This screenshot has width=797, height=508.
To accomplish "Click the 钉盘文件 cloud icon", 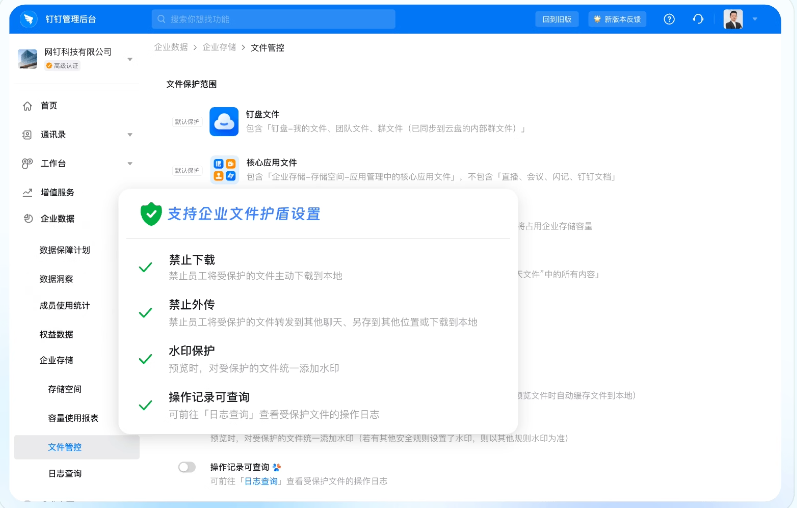I will [x=224, y=122].
